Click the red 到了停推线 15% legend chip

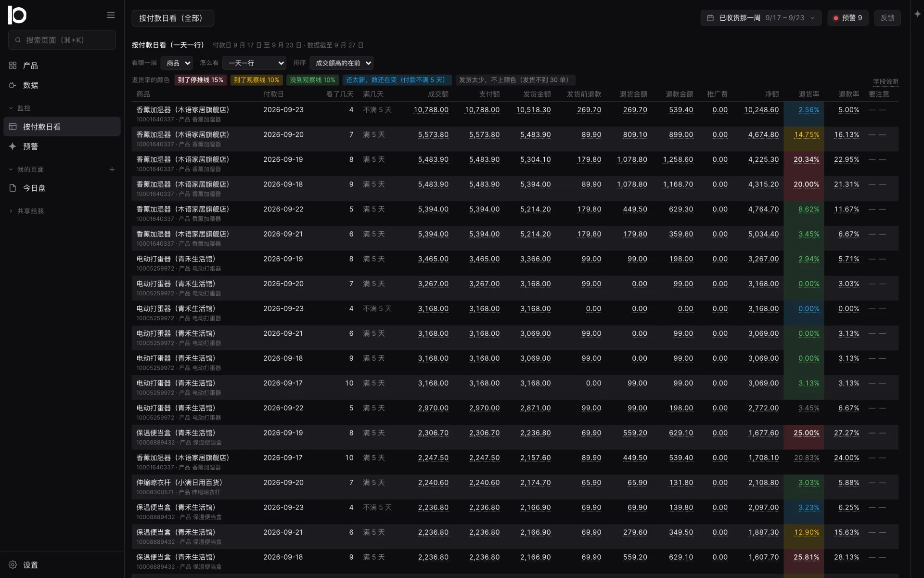tap(201, 80)
